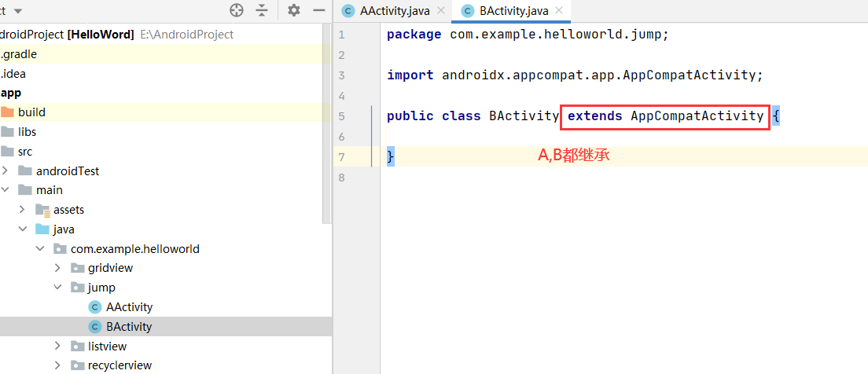Collapse the java folder arrow
The width and height of the screenshot is (868, 374).
pos(22,229)
